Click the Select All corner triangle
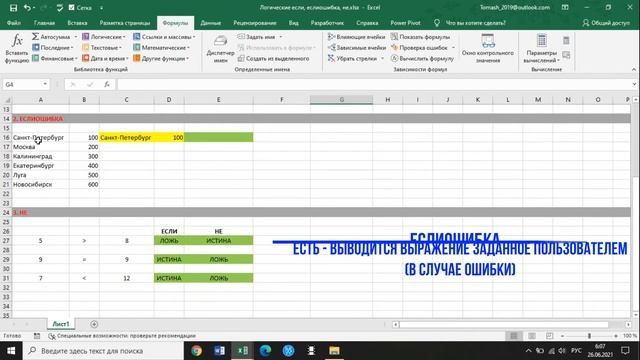This screenshot has width=640, height=360. 7,100
